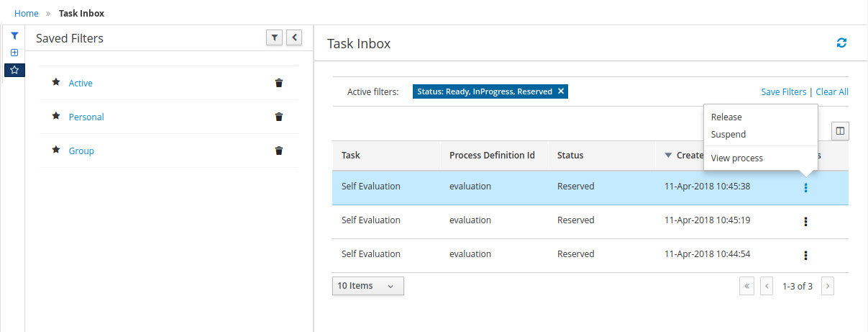Collapse the Saved Filters panel
This screenshot has height=332, width=868.
293,38
